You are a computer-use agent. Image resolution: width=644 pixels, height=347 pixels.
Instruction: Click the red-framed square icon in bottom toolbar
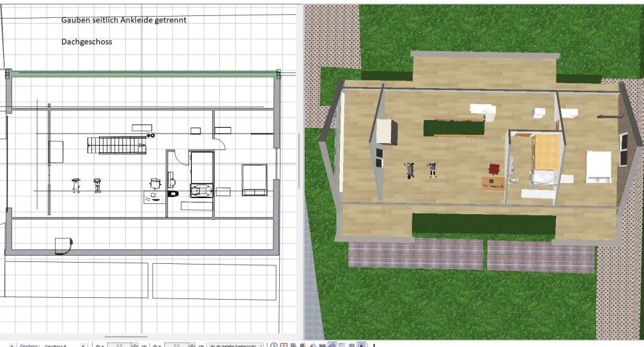284,345
